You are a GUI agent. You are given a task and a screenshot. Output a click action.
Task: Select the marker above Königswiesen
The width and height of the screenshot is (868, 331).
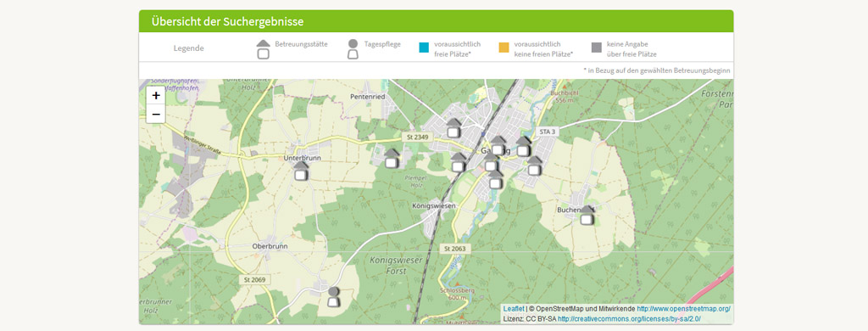(459, 162)
